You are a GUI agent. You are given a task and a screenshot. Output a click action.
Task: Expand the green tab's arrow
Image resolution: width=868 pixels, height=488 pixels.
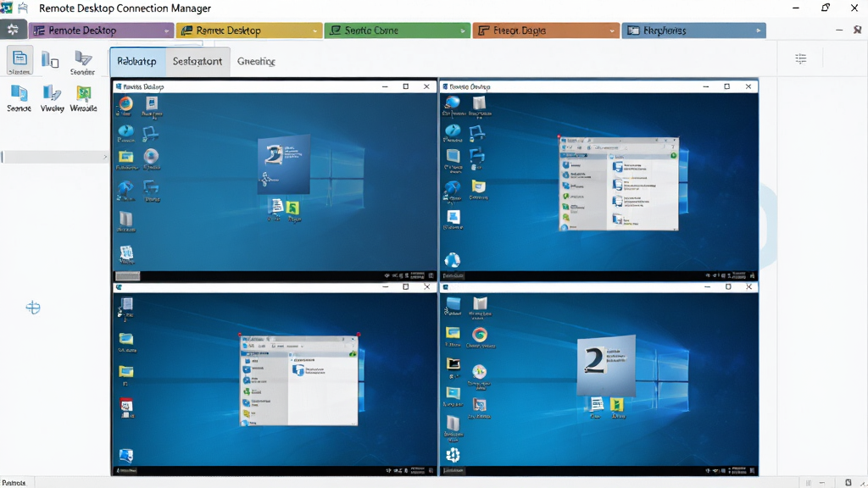463,31
